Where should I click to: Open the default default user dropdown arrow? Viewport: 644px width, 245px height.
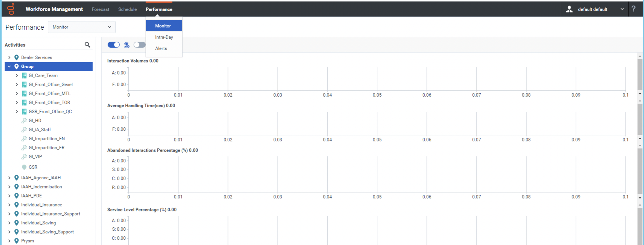pos(622,9)
